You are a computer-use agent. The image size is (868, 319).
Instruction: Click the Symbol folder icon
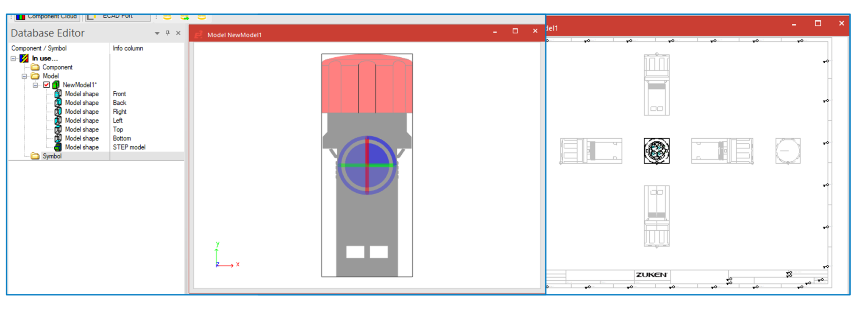point(36,156)
